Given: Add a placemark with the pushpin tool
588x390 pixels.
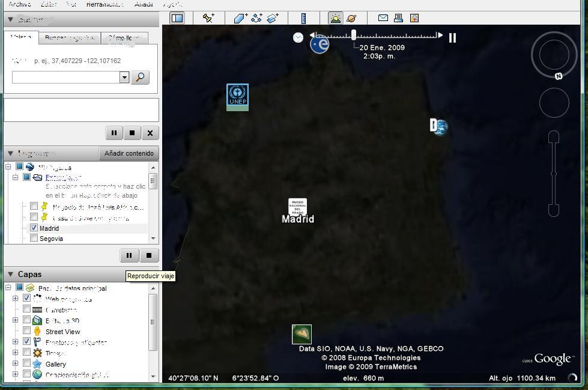Looking at the screenshot, I should tap(207, 17).
